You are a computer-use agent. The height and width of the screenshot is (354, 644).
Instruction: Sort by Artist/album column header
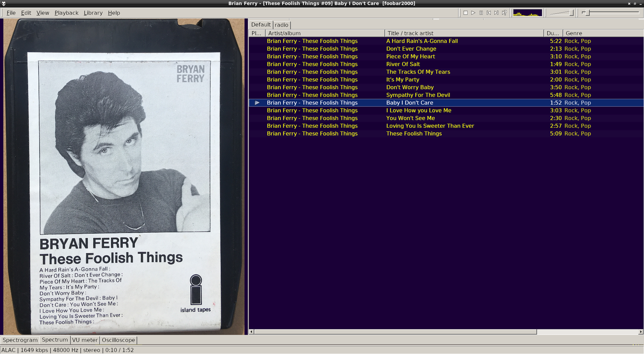325,33
